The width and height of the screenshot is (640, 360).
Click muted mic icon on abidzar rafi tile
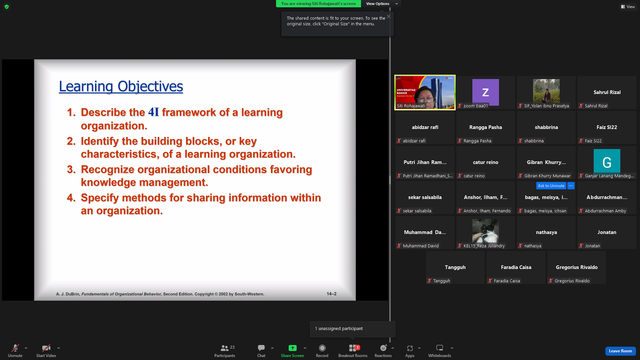coord(399,141)
